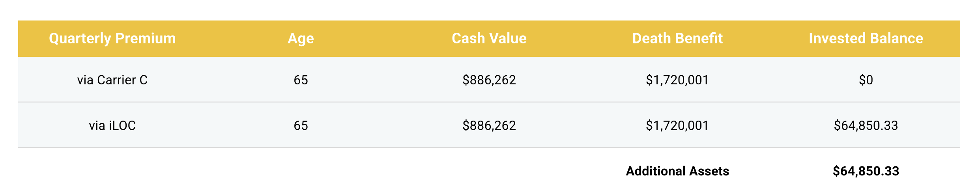Click the Invested Balance column header
Viewport: 980px width, 190px height.
pyautogui.click(x=866, y=38)
